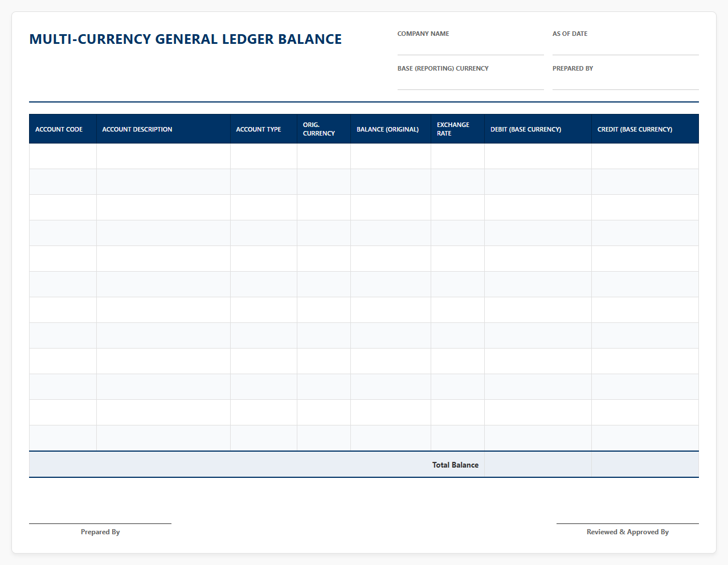Viewport: 728px width, 565px height.
Task: Click the header Prepared By input line
Action: [x=625, y=83]
